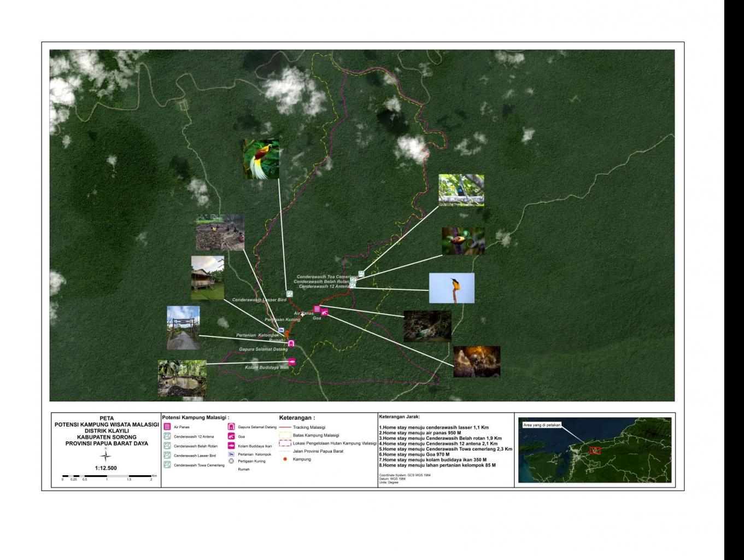Click 'PROVINSI PAPUA BARAT DAYA' title line

[107, 444]
